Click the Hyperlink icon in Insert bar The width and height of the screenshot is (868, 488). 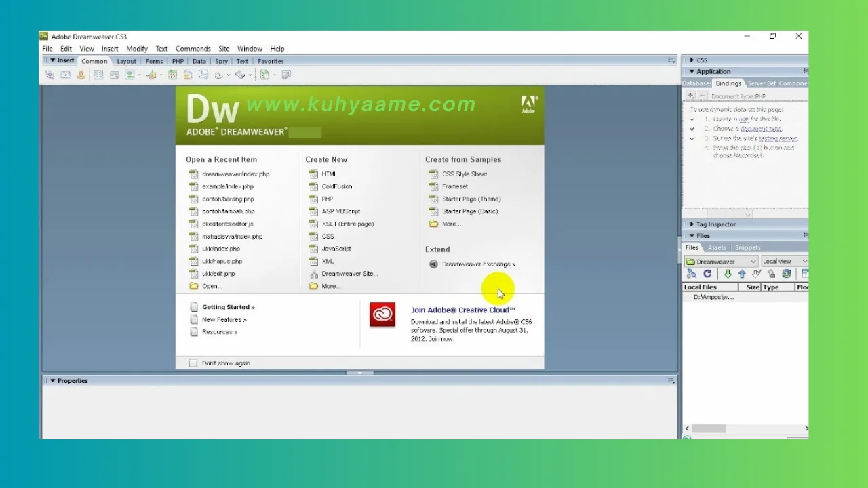(x=50, y=75)
